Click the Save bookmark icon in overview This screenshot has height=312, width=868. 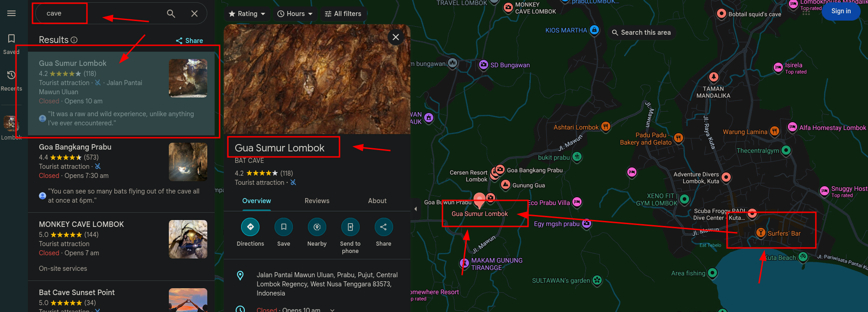[284, 227]
